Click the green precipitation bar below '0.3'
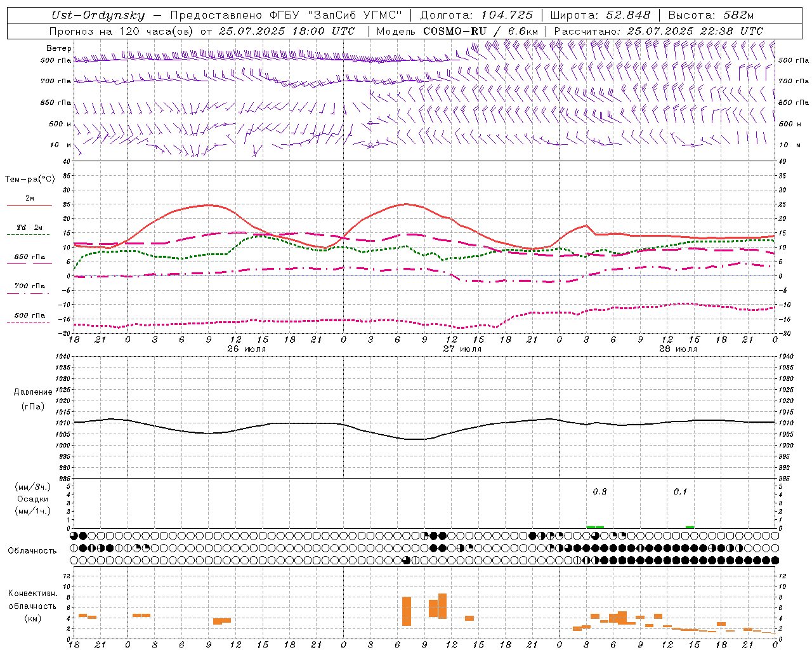 [595, 527]
